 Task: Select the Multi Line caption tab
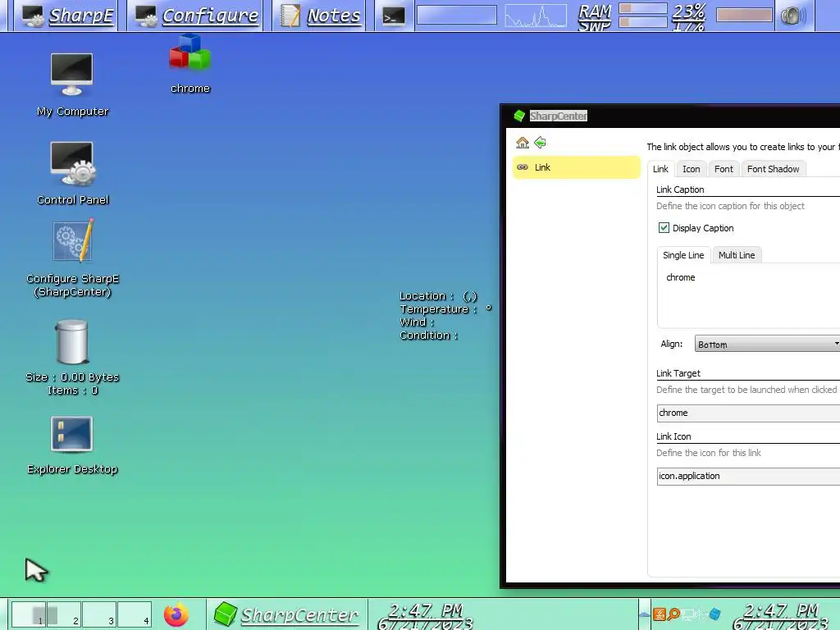click(x=737, y=255)
